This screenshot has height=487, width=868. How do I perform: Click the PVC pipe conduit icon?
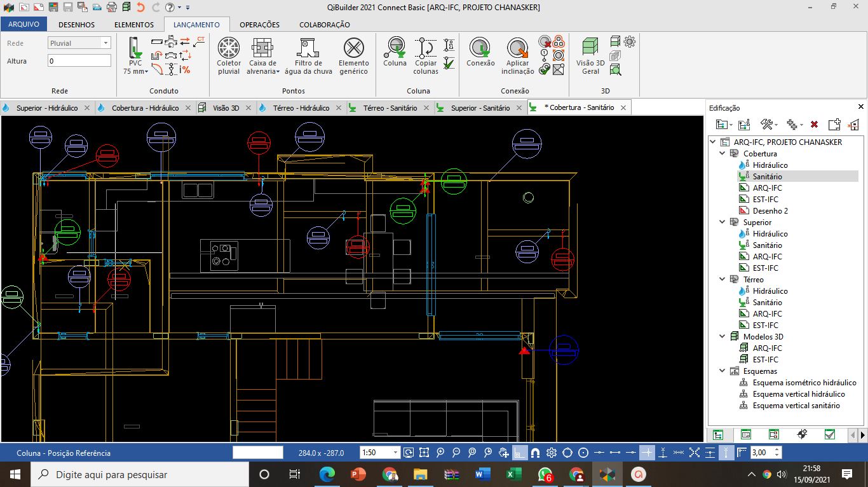(x=135, y=48)
